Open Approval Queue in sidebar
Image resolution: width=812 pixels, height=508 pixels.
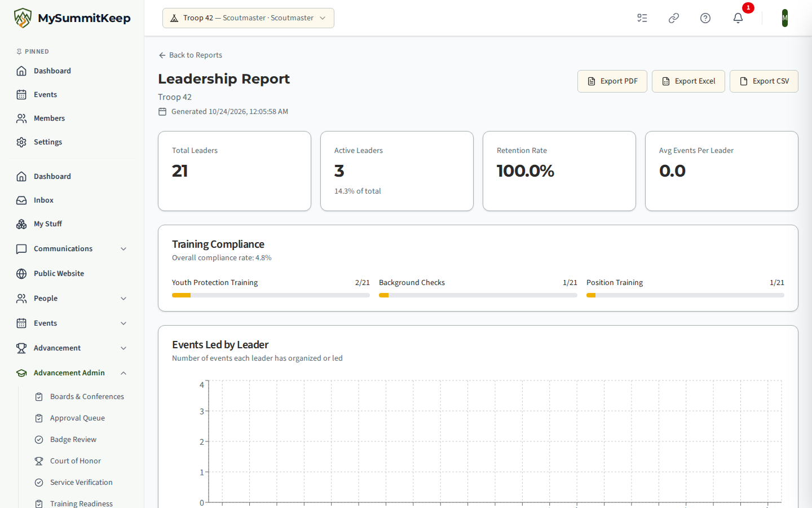77,418
